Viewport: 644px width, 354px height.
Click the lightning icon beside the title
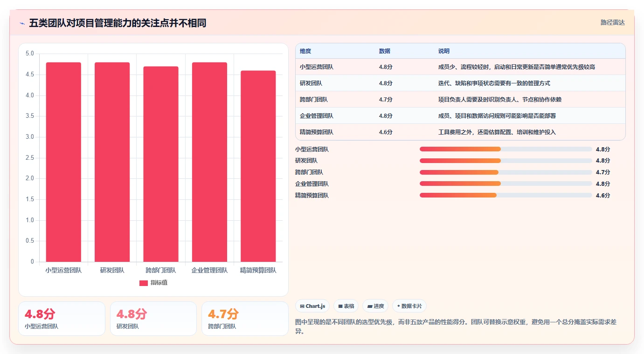pyautogui.click(x=22, y=23)
